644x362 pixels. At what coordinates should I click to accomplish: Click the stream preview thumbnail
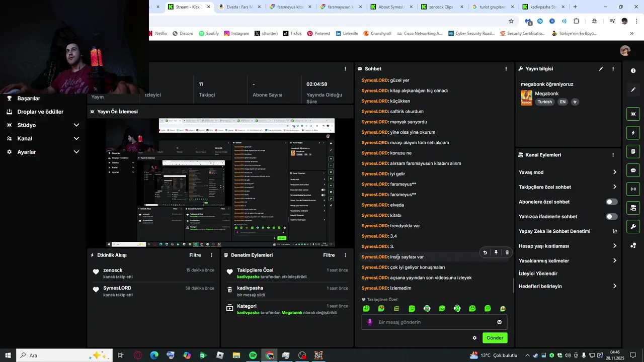pos(221,183)
